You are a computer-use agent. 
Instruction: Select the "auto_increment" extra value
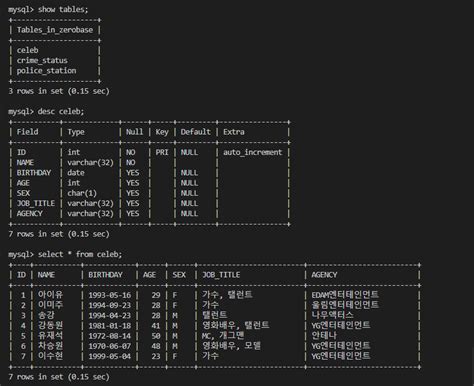tap(253, 152)
